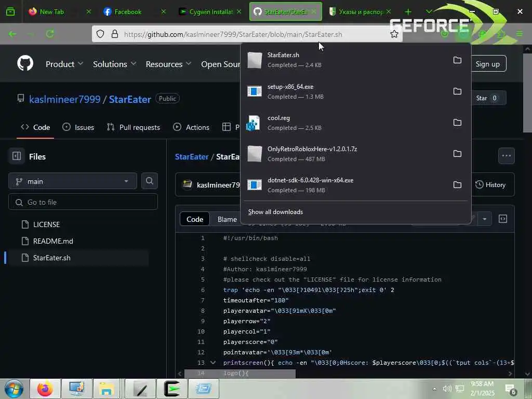Open LICENSE in file tree
Image resolution: width=532 pixels, height=399 pixels.
pos(46,224)
